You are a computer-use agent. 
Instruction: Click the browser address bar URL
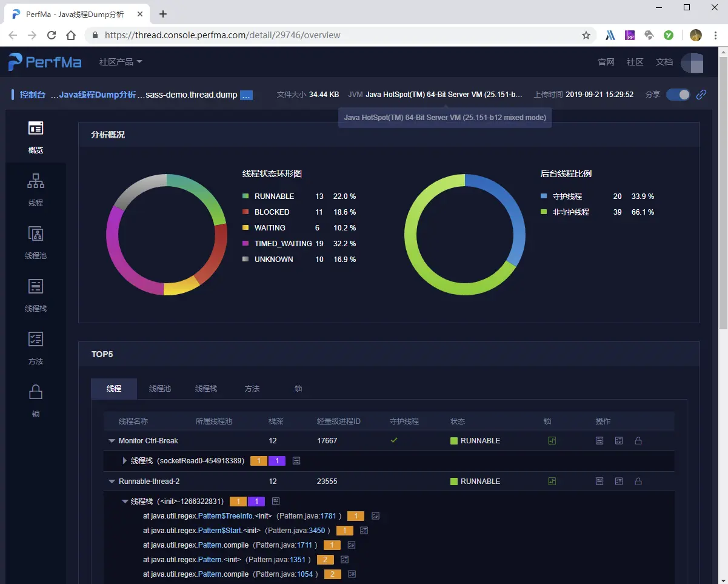coord(222,35)
